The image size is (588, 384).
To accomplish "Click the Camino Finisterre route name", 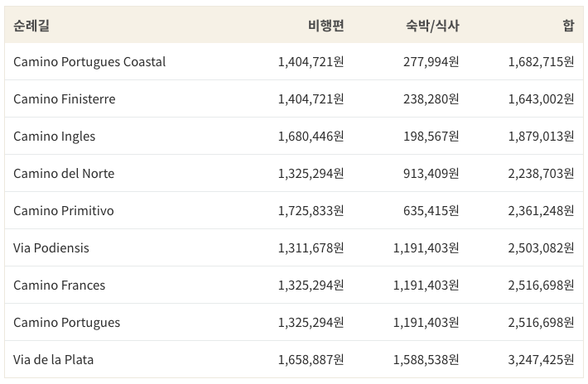I will (x=65, y=99).
